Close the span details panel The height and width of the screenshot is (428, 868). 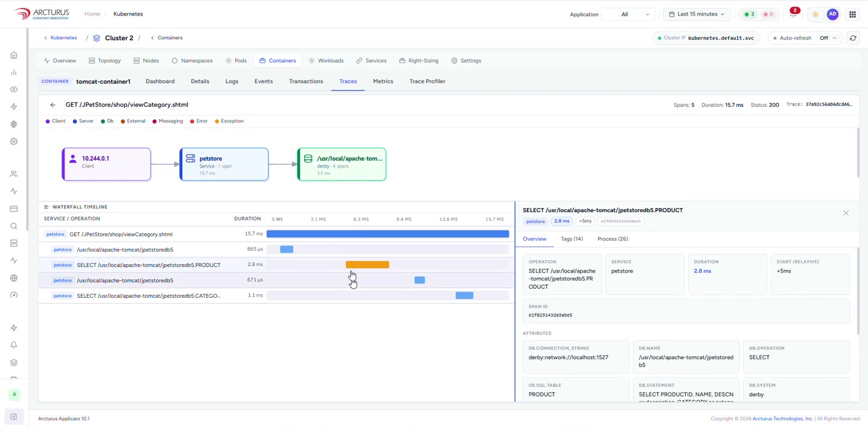tap(846, 213)
